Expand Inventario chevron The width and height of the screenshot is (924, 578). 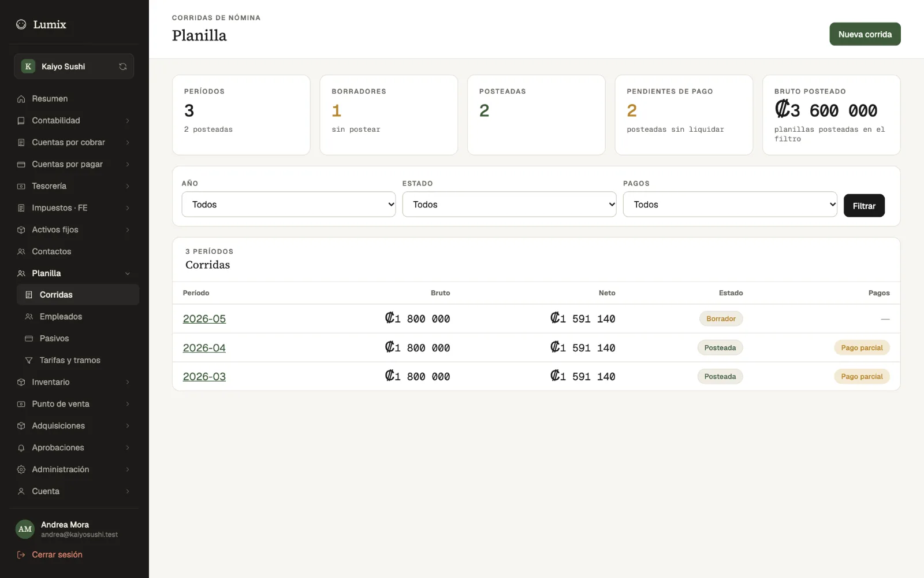pos(128,382)
